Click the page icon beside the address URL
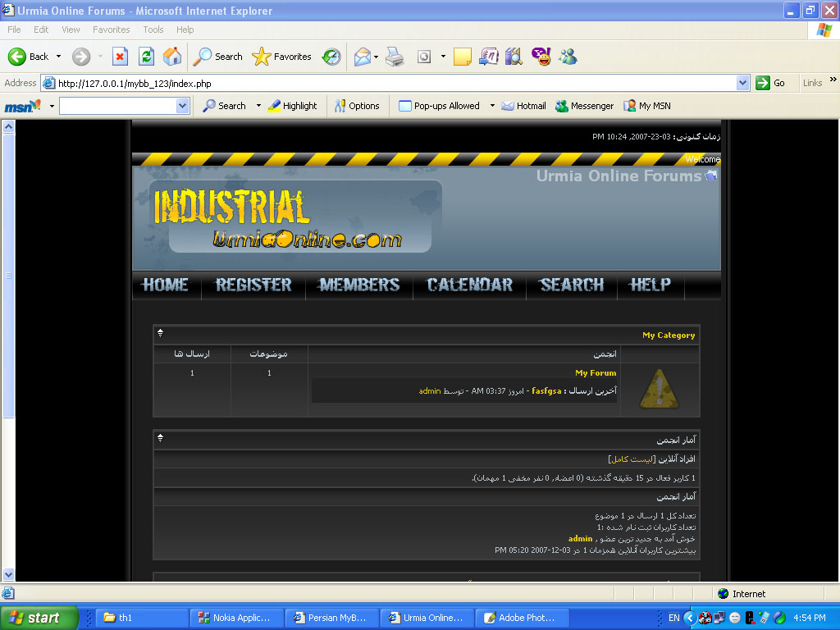Screen dimensions: 840x630 pyautogui.click(x=48, y=83)
